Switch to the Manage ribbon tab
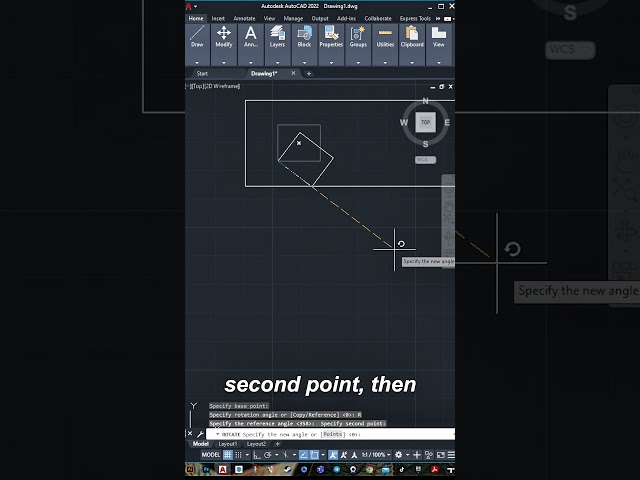Image resolution: width=640 pixels, height=480 pixels. pos(293,18)
